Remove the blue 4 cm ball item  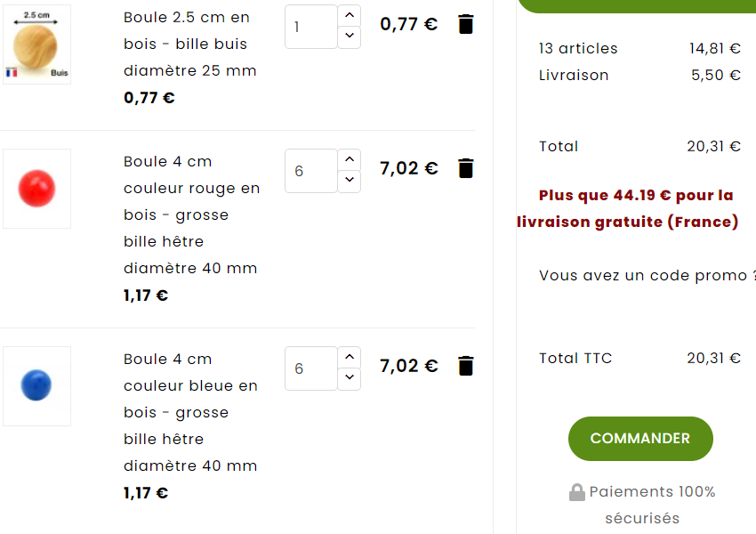click(466, 366)
